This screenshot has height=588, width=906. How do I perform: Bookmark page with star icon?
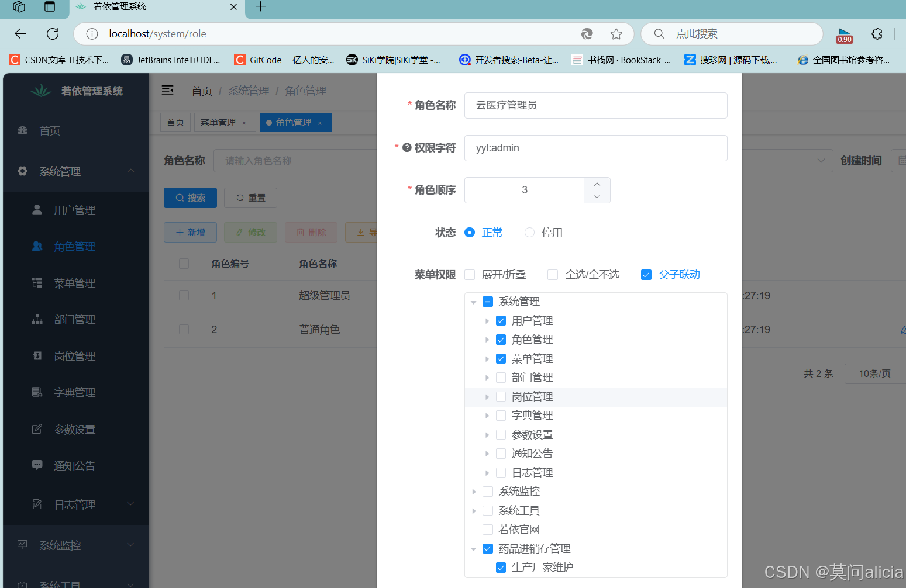[x=616, y=34]
